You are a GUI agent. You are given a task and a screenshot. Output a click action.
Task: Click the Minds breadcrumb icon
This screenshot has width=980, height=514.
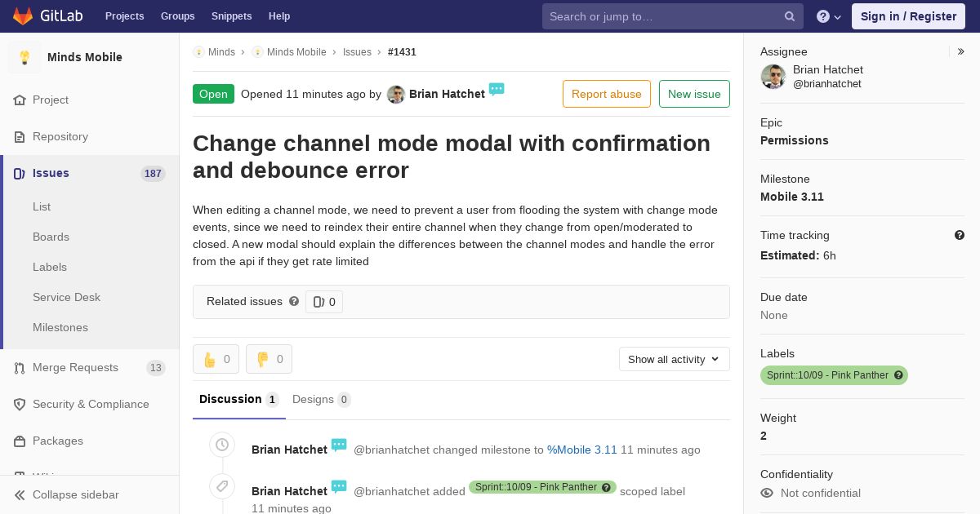coord(198,51)
